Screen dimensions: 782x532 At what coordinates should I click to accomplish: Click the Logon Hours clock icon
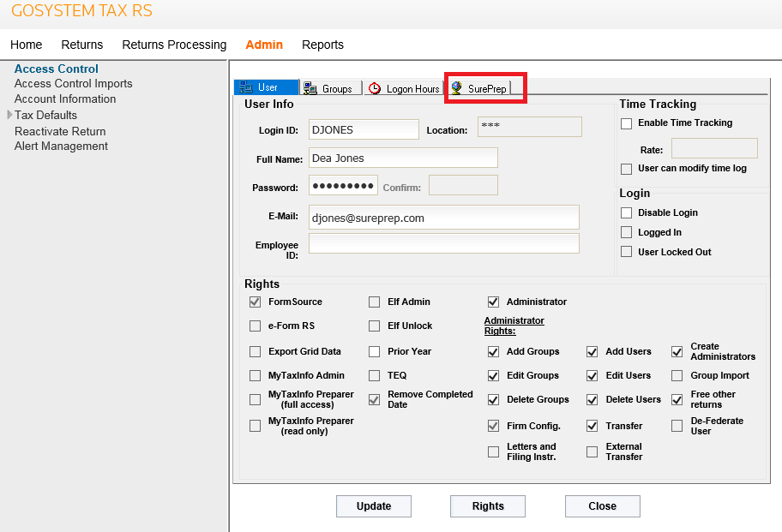375,88
